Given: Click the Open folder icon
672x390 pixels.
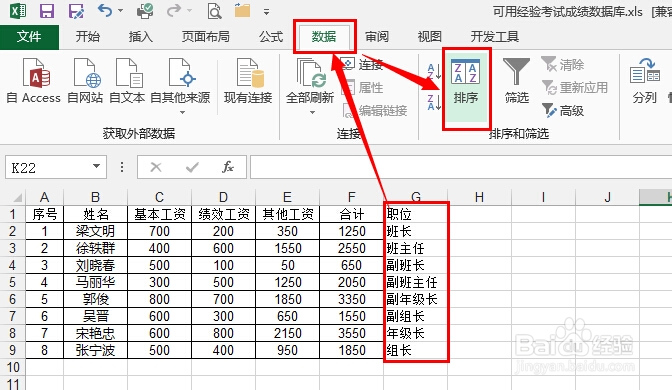Looking at the screenshot, I should [242, 10].
